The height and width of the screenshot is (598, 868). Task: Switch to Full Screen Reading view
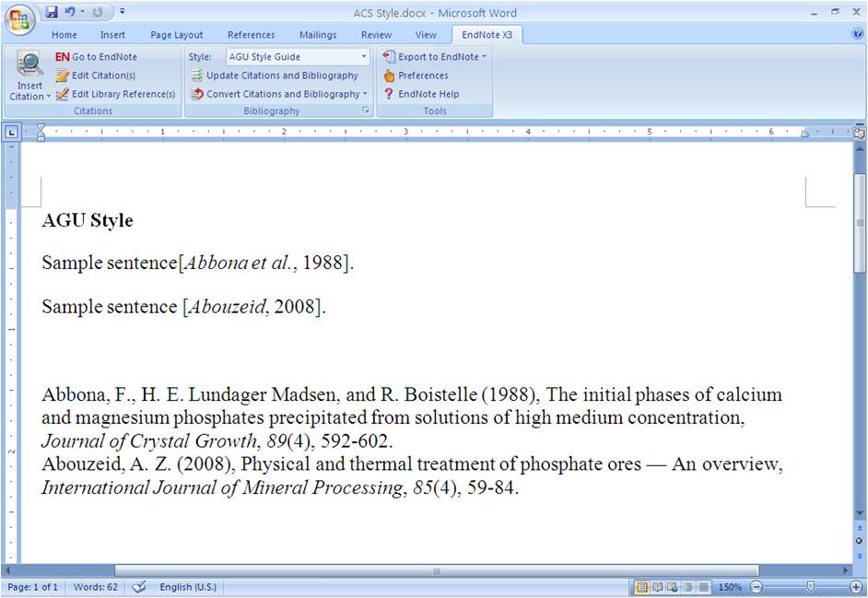click(657, 587)
